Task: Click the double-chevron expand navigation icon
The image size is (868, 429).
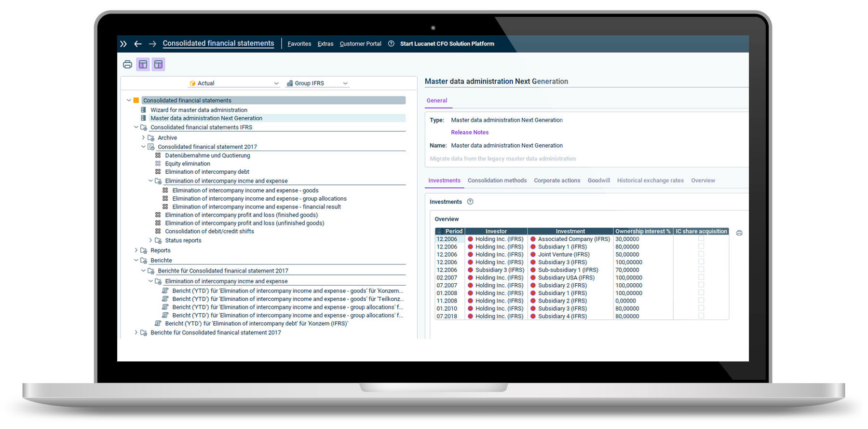Action: 123,44
